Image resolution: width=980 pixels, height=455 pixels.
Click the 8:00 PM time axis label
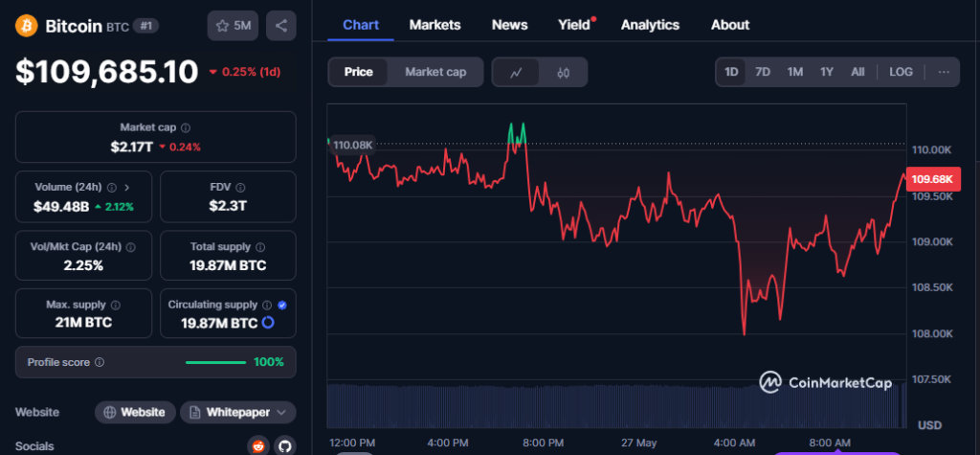coord(544,443)
